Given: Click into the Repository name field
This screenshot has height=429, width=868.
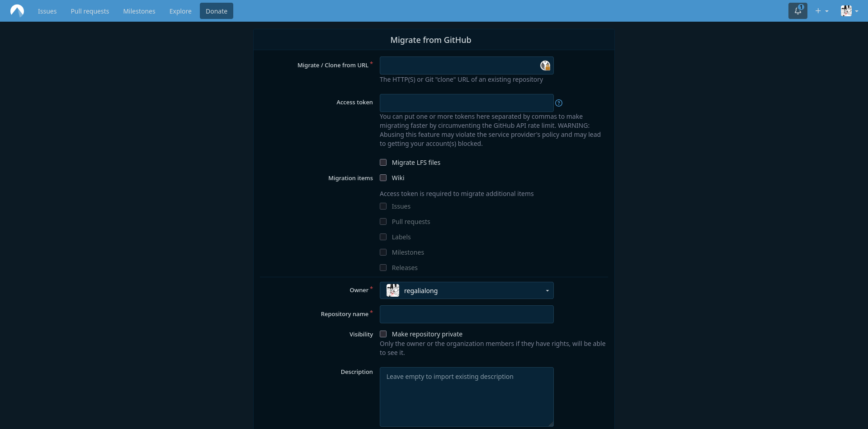Looking at the screenshot, I should click(467, 314).
